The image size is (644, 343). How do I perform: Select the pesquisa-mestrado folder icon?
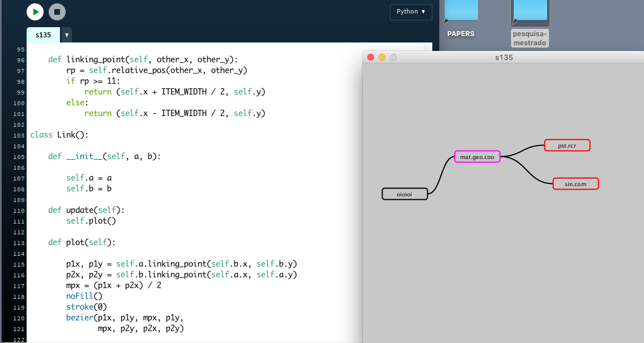tap(530, 11)
